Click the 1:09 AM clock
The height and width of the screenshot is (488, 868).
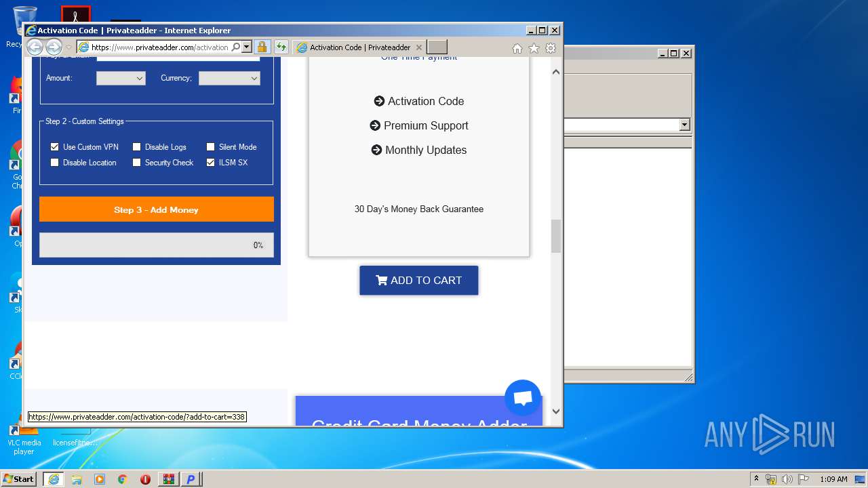pos(833,479)
